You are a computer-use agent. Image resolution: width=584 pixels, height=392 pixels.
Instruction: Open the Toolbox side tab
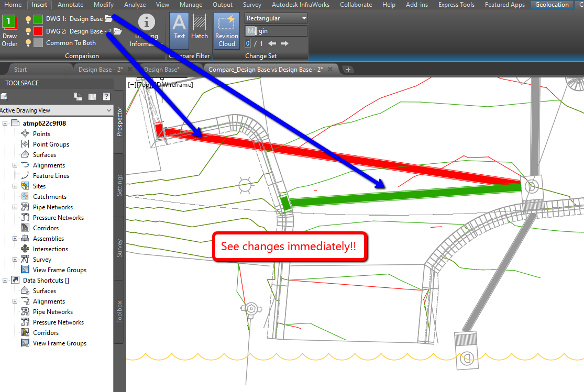pos(119,311)
